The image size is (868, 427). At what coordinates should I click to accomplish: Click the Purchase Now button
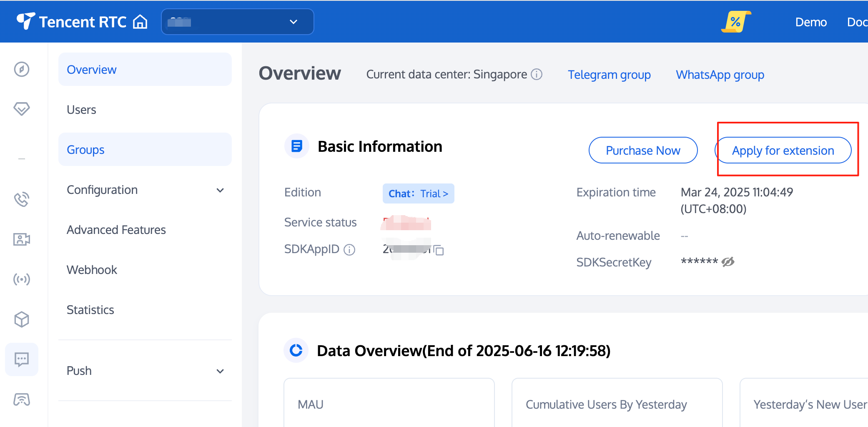tap(643, 151)
